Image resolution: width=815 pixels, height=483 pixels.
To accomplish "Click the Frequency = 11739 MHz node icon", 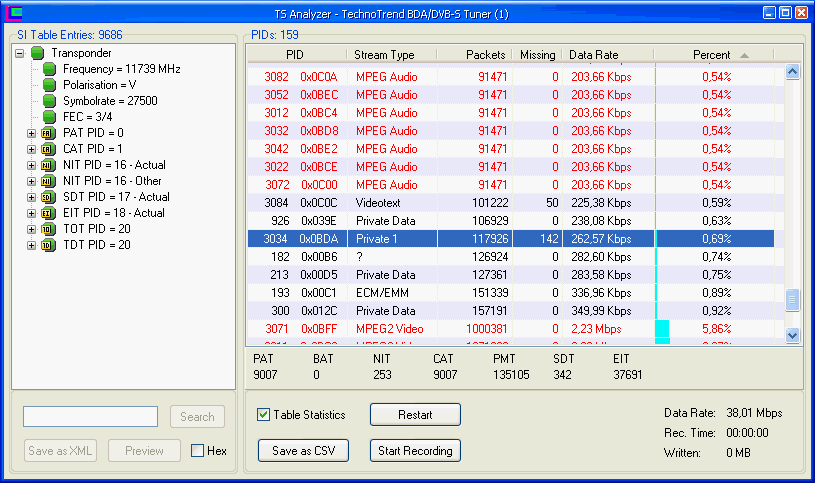I will (50, 69).
